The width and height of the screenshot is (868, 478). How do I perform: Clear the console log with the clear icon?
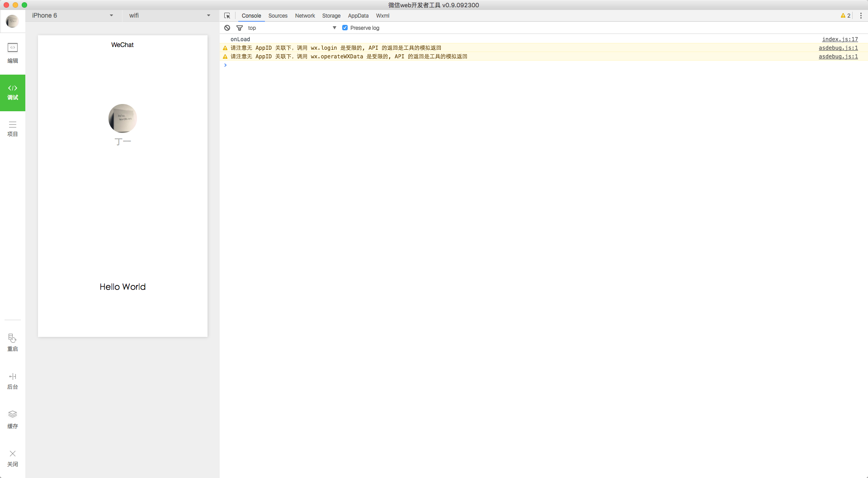[227, 28]
